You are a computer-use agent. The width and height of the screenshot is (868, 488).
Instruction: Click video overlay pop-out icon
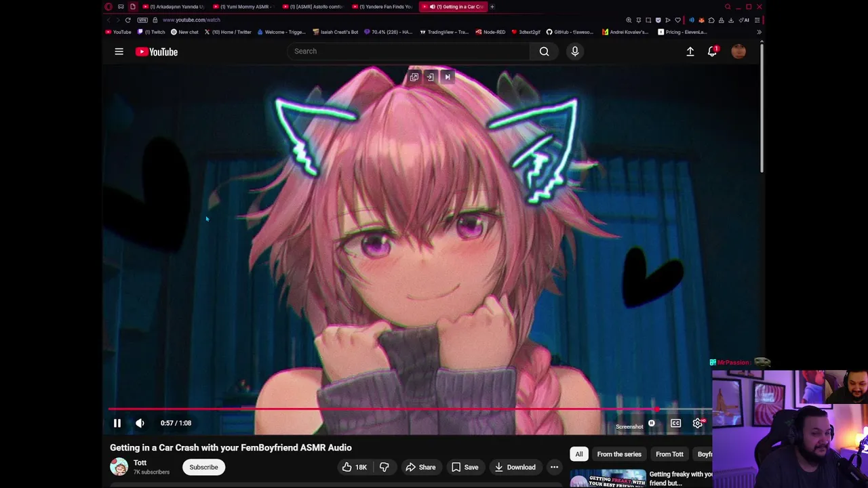(x=414, y=77)
